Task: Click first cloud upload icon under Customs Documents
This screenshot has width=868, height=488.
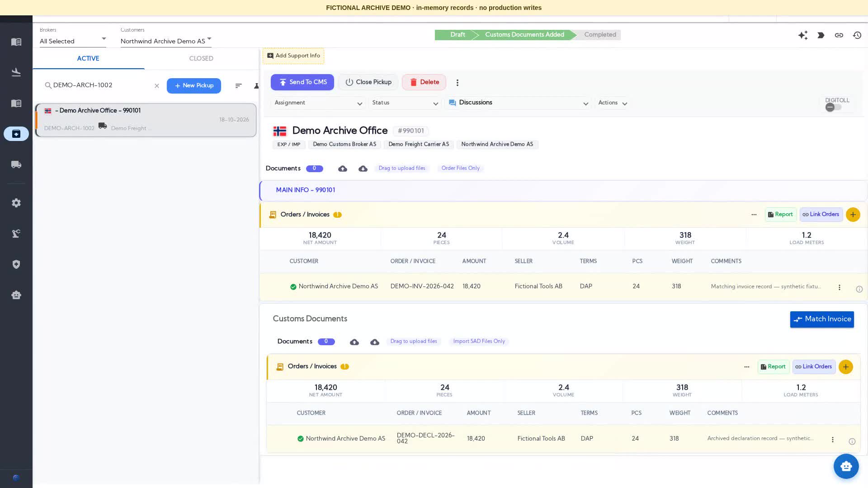Action: 354,342
